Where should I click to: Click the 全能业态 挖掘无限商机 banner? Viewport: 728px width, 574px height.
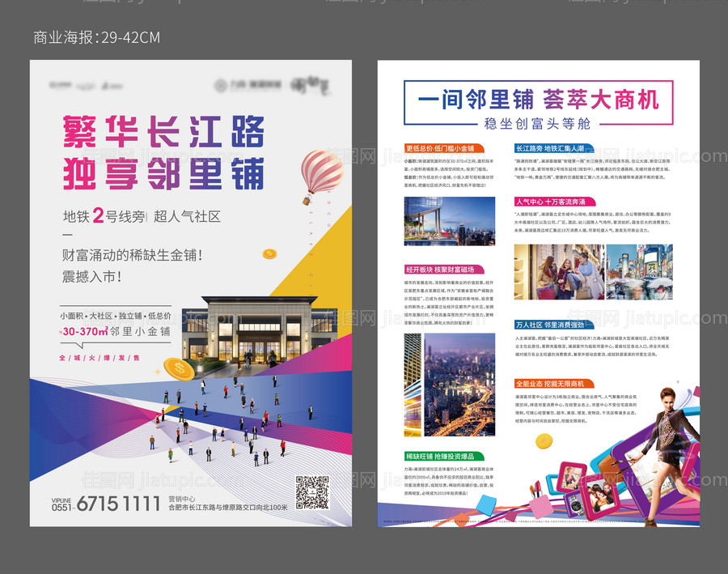pos(553,382)
